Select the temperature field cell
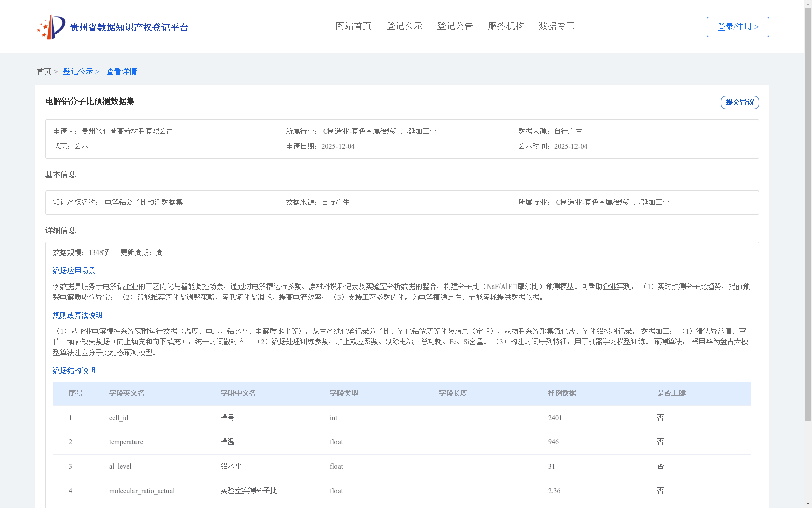 click(x=126, y=442)
